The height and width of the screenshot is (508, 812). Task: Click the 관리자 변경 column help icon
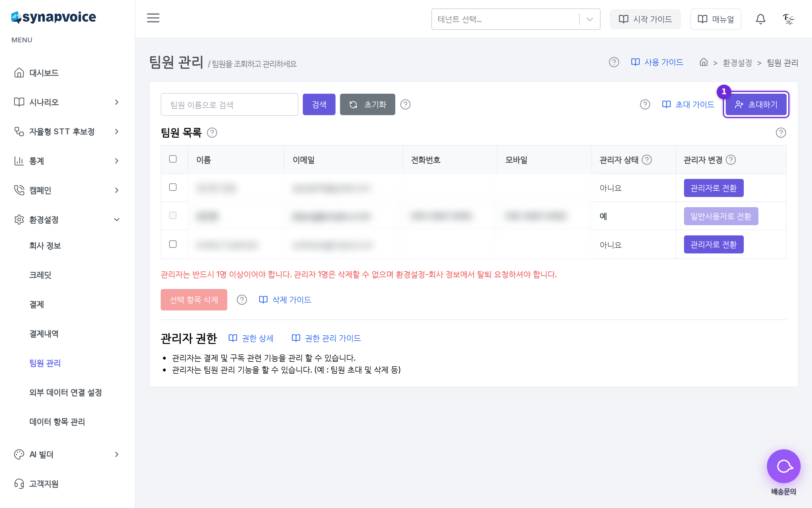[731, 159]
